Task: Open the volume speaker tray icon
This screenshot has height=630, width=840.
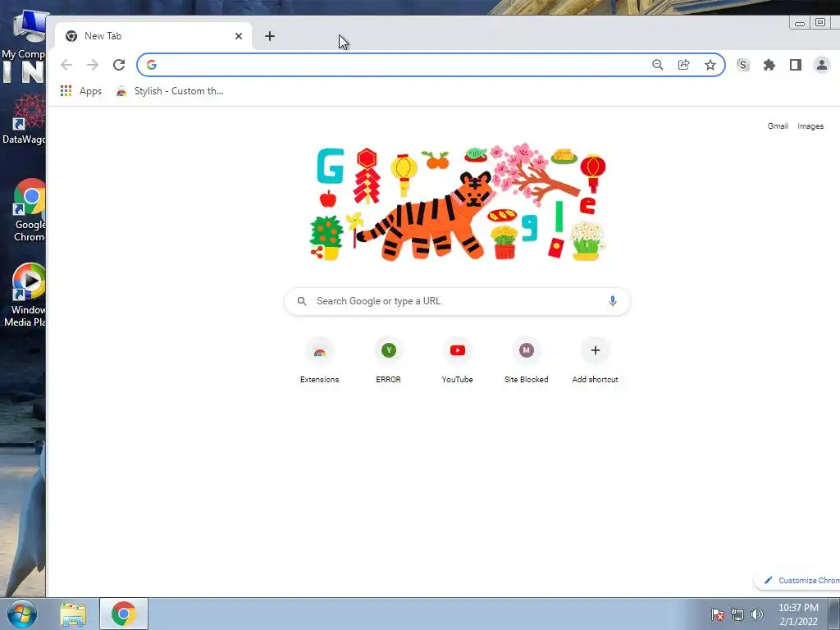Action: [x=756, y=614]
